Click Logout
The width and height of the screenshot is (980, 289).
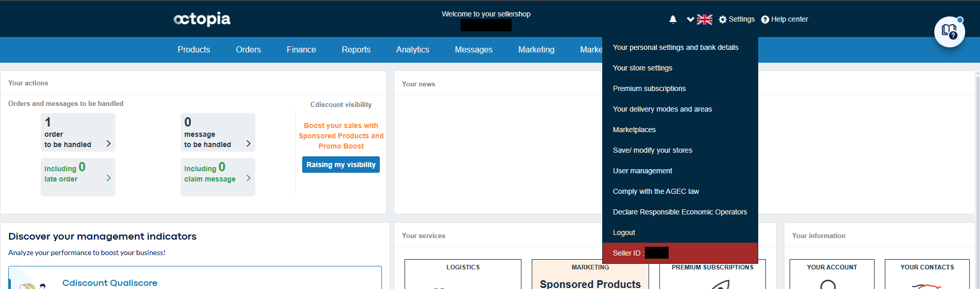[x=680, y=232]
